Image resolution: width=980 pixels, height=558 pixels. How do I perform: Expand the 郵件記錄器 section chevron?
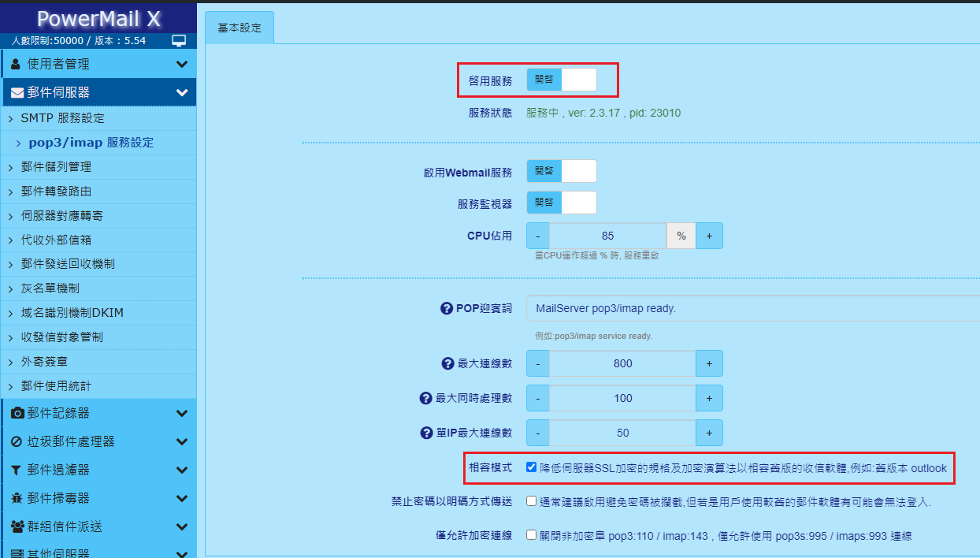pyautogui.click(x=182, y=413)
